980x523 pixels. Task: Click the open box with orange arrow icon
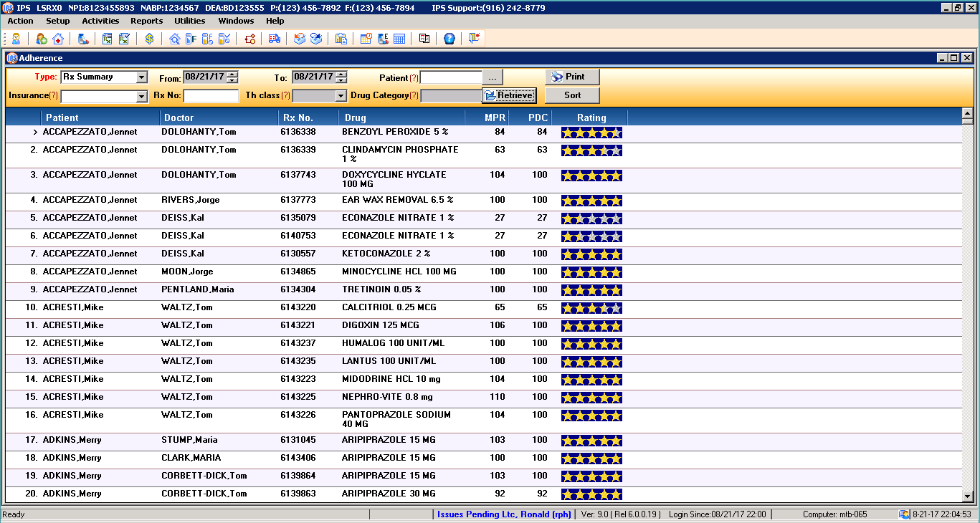[300, 39]
